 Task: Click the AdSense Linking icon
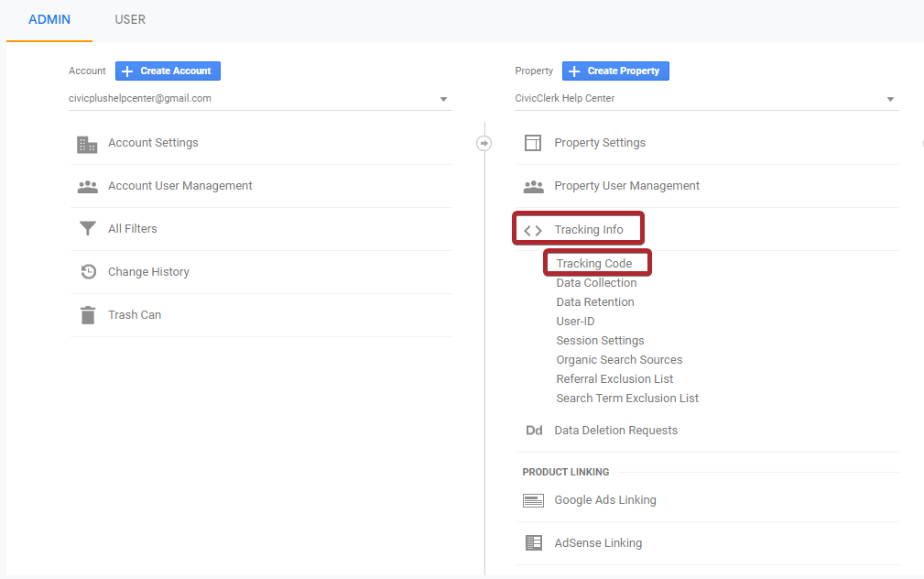(533, 543)
